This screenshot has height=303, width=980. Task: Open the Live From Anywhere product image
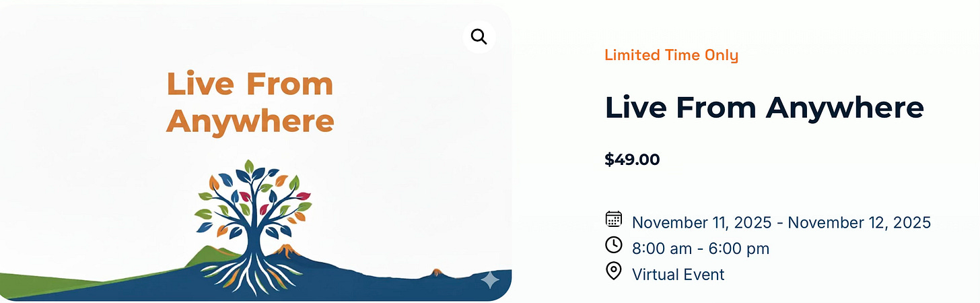(x=256, y=151)
